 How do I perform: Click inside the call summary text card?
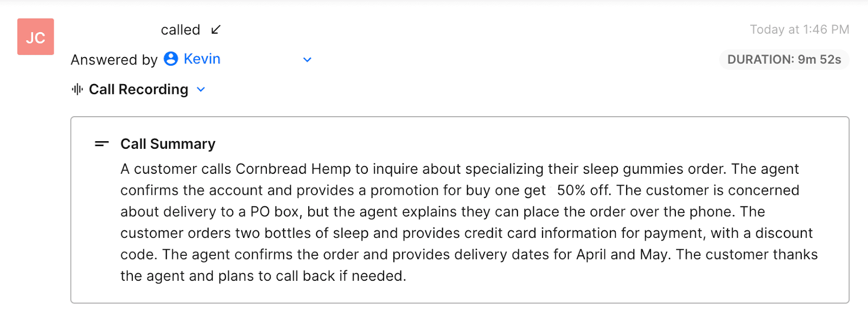[467, 223]
